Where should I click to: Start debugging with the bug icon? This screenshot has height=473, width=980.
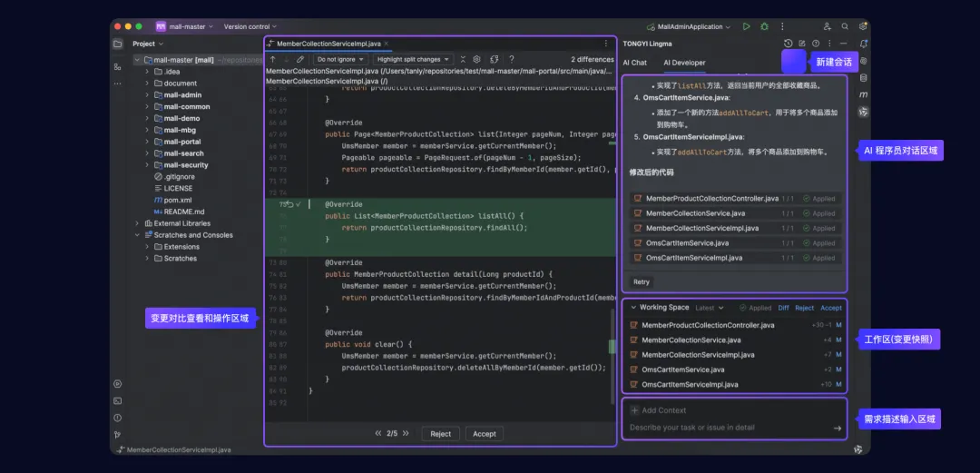pos(764,27)
